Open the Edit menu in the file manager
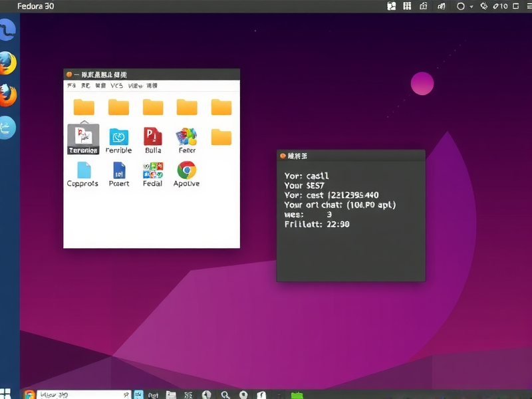Image resolution: width=532 pixels, height=399 pixels. tap(82, 86)
